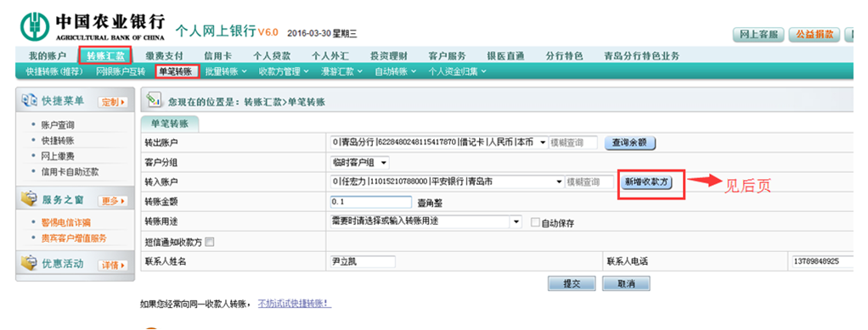Open 警惕电信诈骗 link
This screenshot has height=330, width=868.
click(66, 223)
